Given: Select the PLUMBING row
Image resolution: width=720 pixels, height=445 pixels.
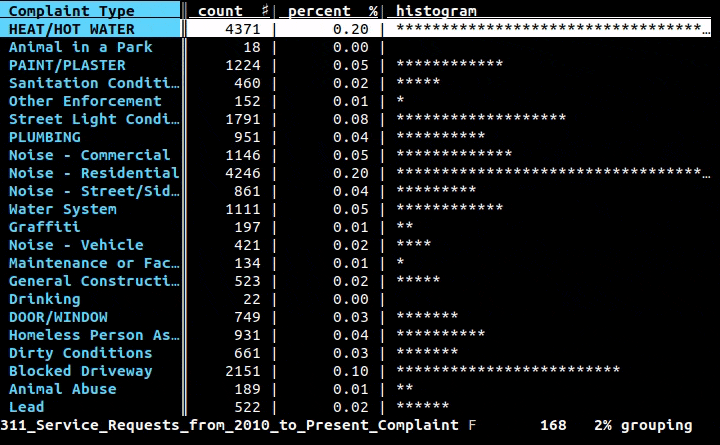Looking at the screenshot, I should point(355,137).
